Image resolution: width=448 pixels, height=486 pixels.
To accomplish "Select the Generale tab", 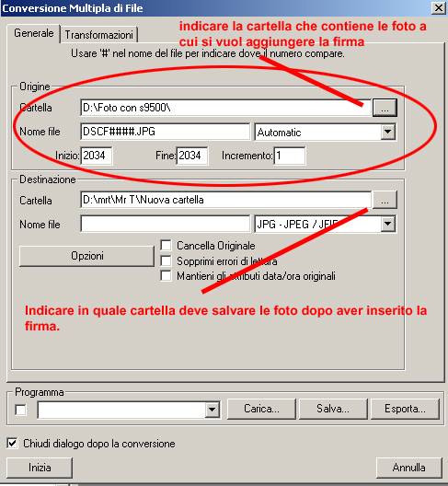I will (33, 33).
